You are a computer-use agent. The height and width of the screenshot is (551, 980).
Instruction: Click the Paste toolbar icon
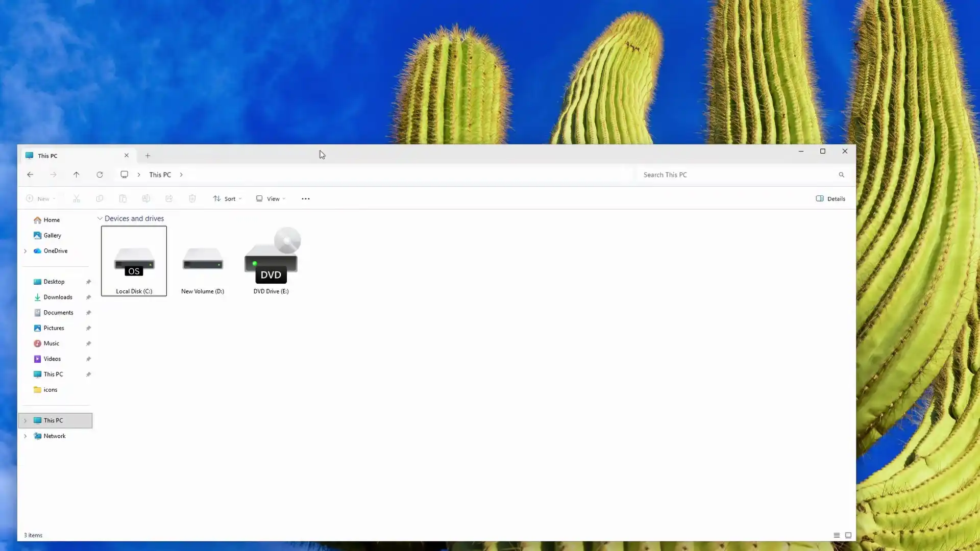tap(122, 198)
